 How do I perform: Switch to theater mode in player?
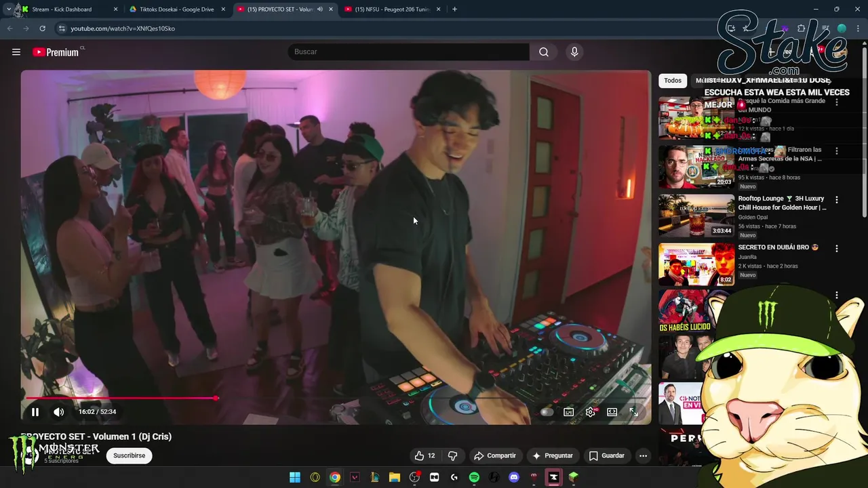click(x=612, y=412)
